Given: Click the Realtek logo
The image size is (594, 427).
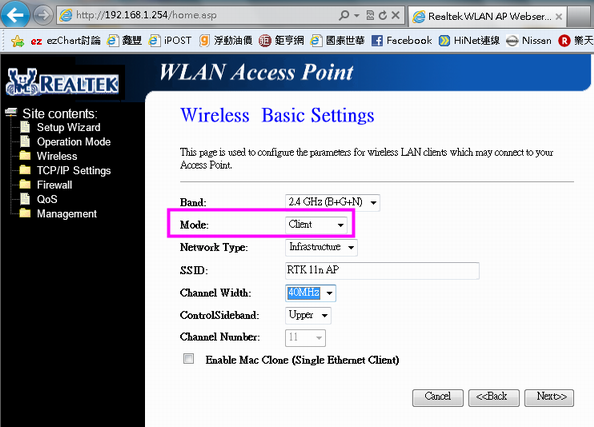Looking at the screenshot, I should tap(63, 82).
